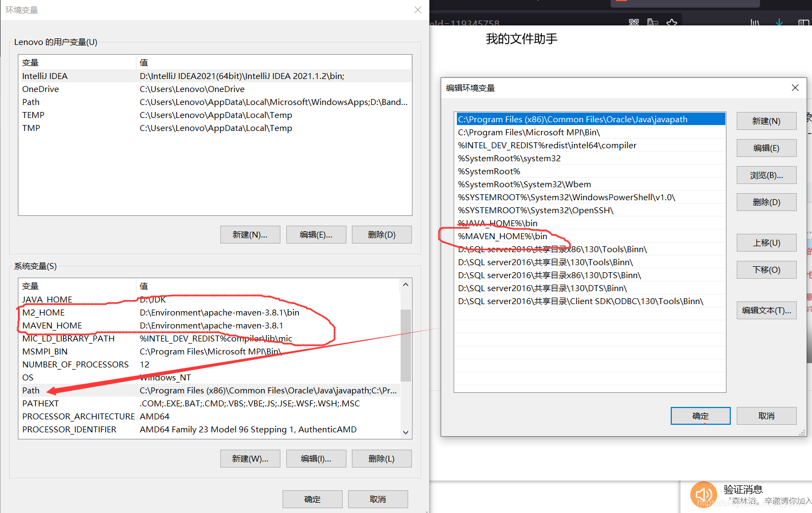This screenshot has height=513, width=812.
Task: Select the M2_HOME system variable
Action: point(209,312)
